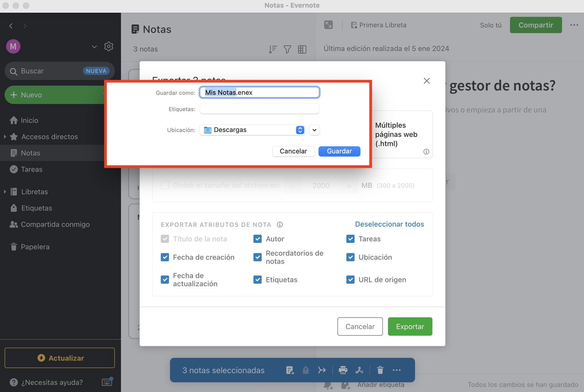Toggle the Ubicación attribute checkbox
This screenshot has height=392, width=584.
(x=350, y=257)
